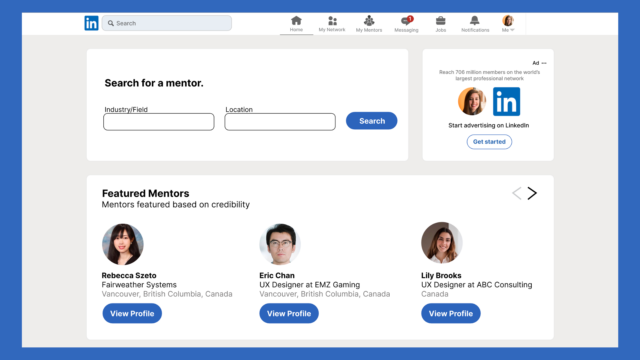Open the Jobs tab
The height and width of the screenshot is (360, 640).
440,24
